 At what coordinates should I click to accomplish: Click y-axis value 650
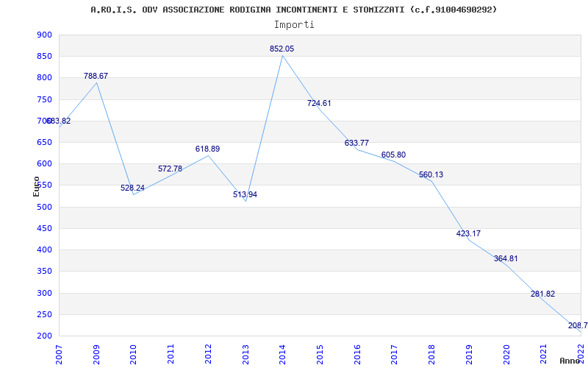44,142
